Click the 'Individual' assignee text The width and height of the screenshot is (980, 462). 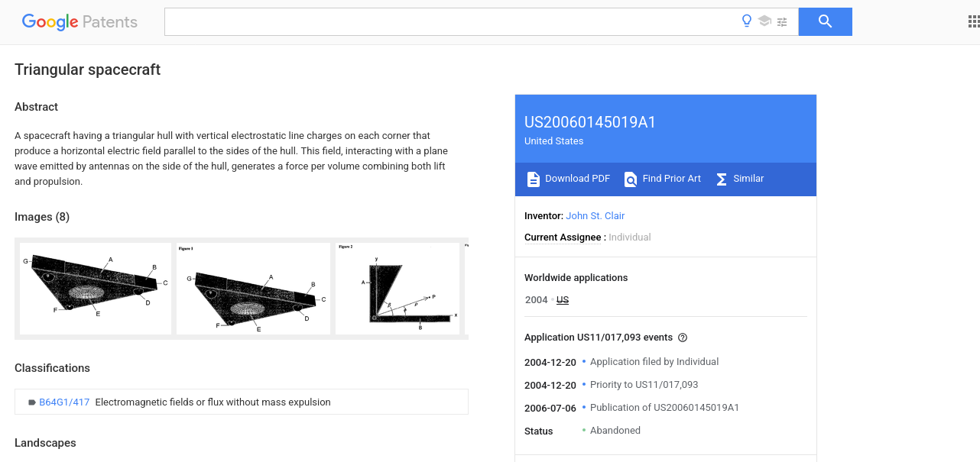click(630, 237)
